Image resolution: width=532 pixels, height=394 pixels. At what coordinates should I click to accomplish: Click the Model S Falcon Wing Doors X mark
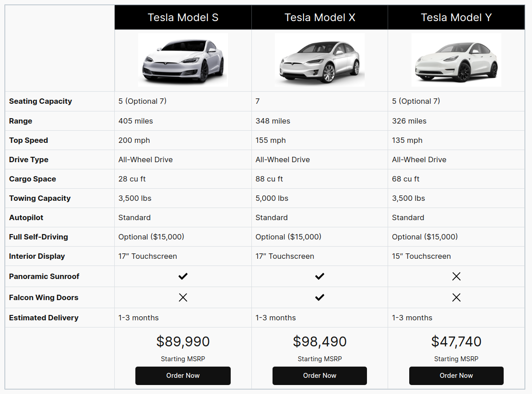point(183,297)
